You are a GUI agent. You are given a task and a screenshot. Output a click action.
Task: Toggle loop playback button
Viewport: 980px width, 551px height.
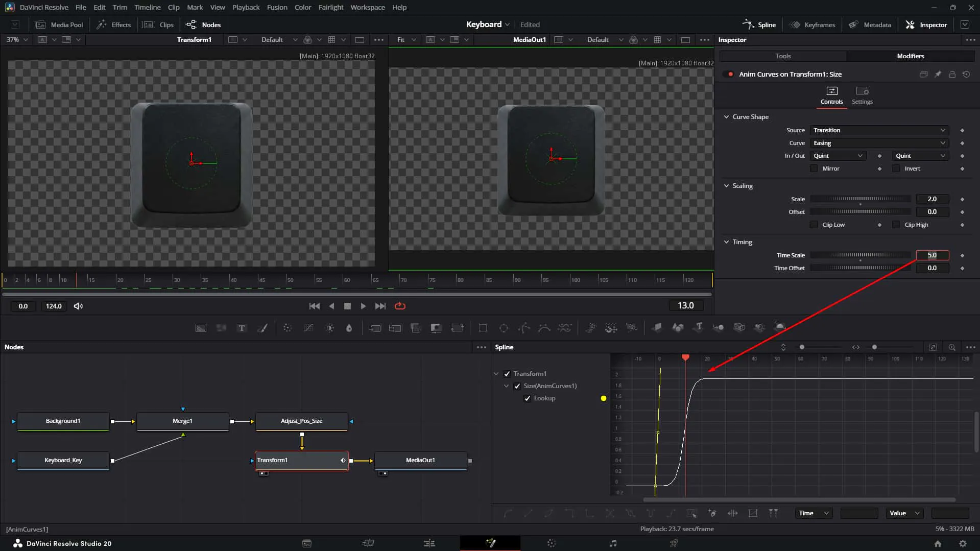pos(400,306)
